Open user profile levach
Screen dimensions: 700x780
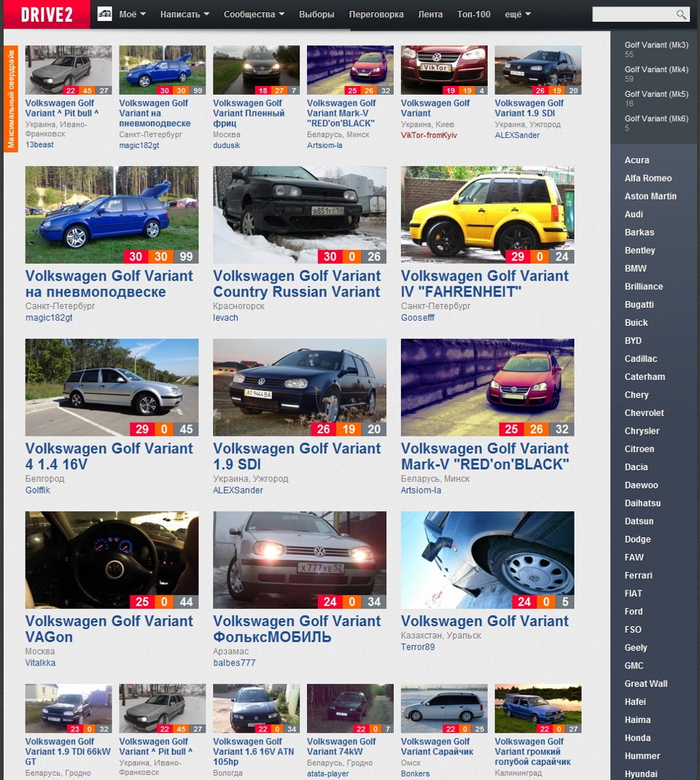(225, 317)
